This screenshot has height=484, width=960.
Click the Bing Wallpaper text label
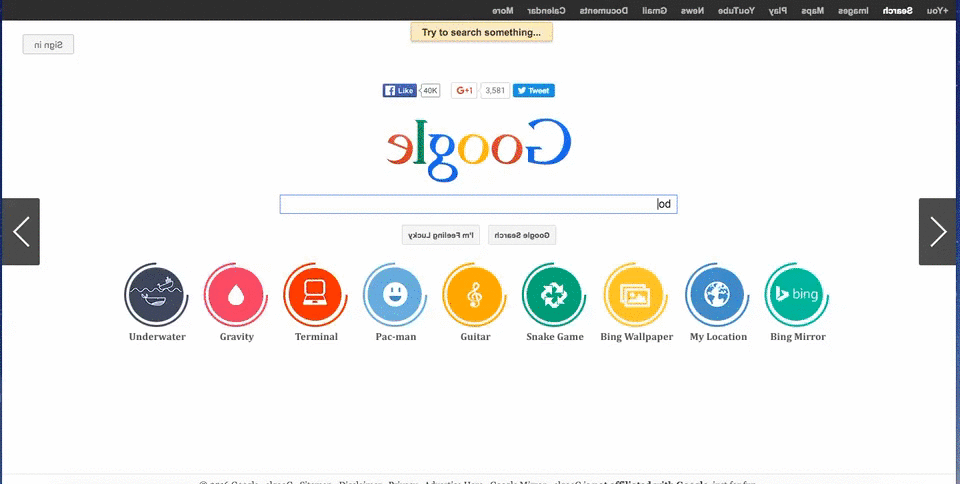(636, 337)
